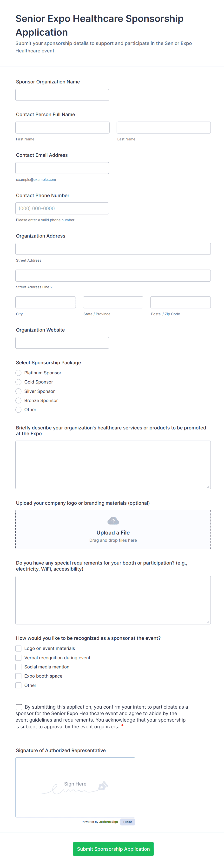
Task: Click the resize grip on special requirements box
Action: click(x=209, y=622)
